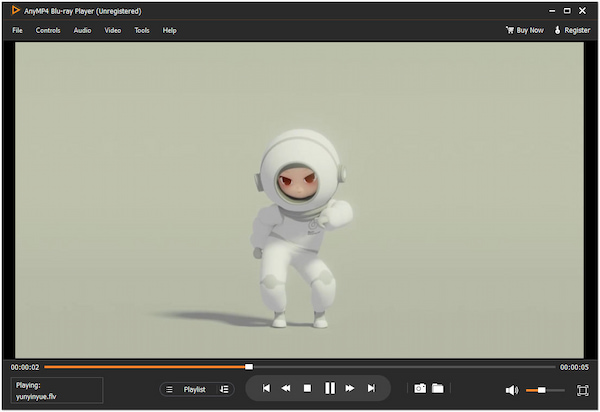Maximize the player window
Image resolution: width=600 pixels, height=412 pixels.
pos(567,11)
